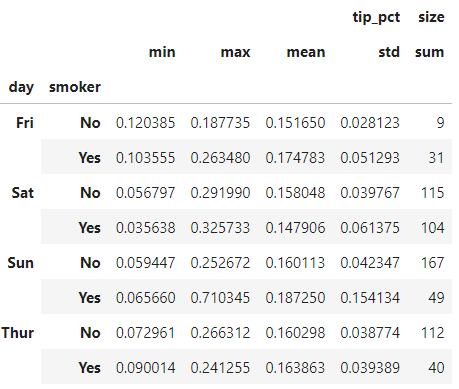Screen dimensions: 459x389
Task: Select the mean value 0.163863
Action: 295,368
